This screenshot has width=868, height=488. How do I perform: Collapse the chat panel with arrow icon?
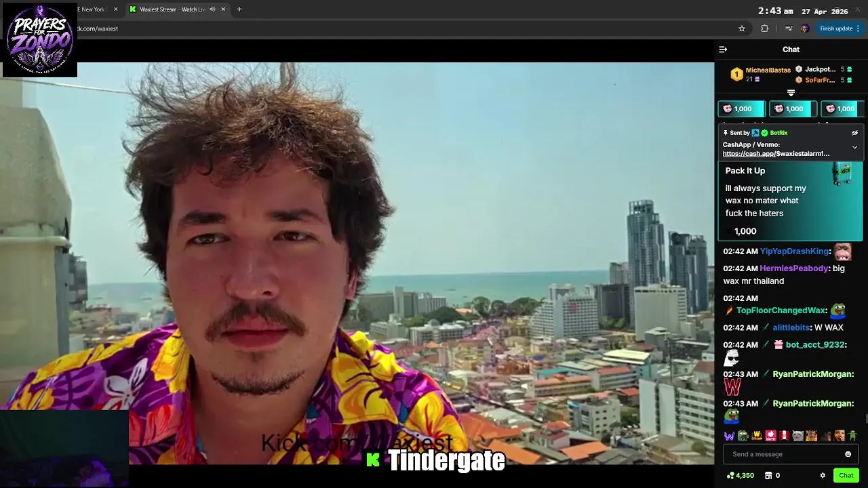[723, 49]
